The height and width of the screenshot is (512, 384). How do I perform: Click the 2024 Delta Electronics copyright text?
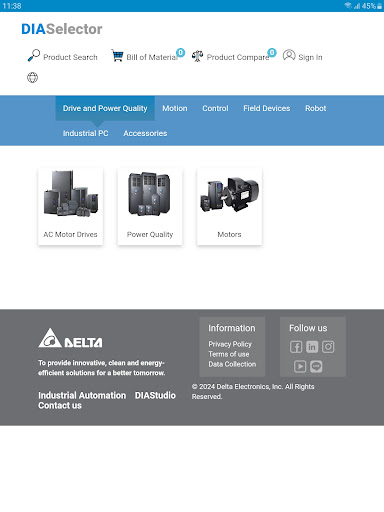coord(253,392)
